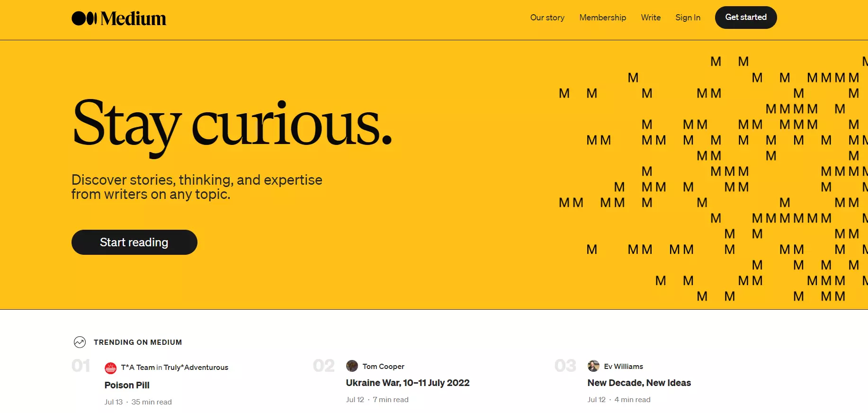Open the Our story page
Viewport: 868px width, 413px height.
(x=547, y=18)
